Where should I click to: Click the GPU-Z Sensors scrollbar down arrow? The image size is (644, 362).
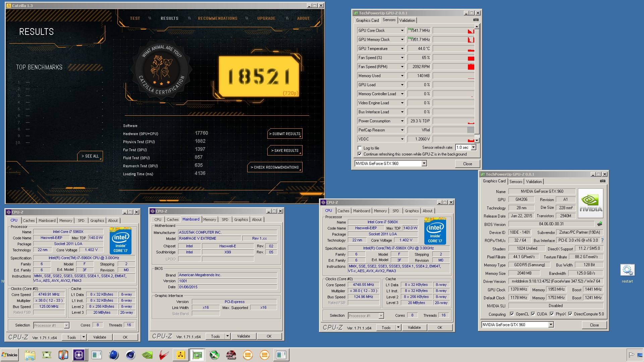pyautogui.click(x=477, y=141)
